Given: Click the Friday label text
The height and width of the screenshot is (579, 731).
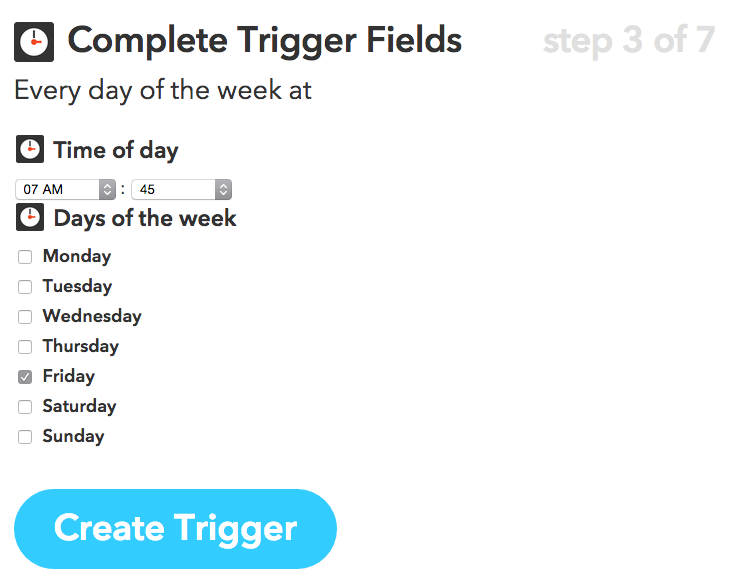Looking at the screenshot, I should coord(68,376).
